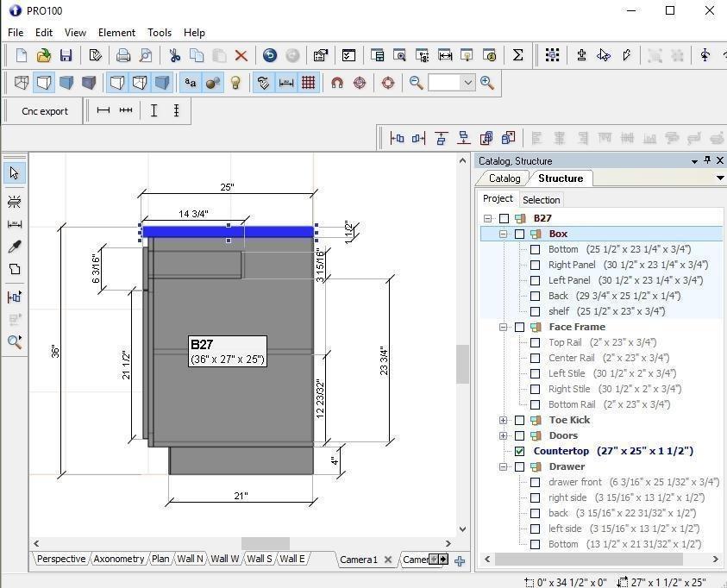
Task: Select the zoom magnifier in the left toolbar
Action: [x=14, y=341]
